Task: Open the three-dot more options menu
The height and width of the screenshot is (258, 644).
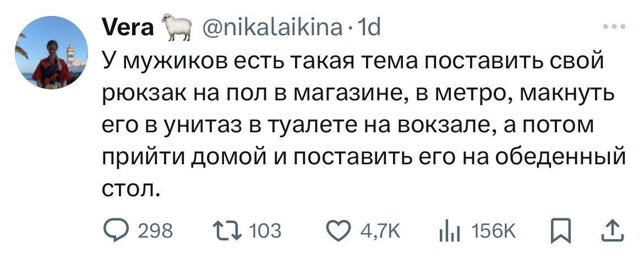Action: pyautogui.click(x=614, y=26)
